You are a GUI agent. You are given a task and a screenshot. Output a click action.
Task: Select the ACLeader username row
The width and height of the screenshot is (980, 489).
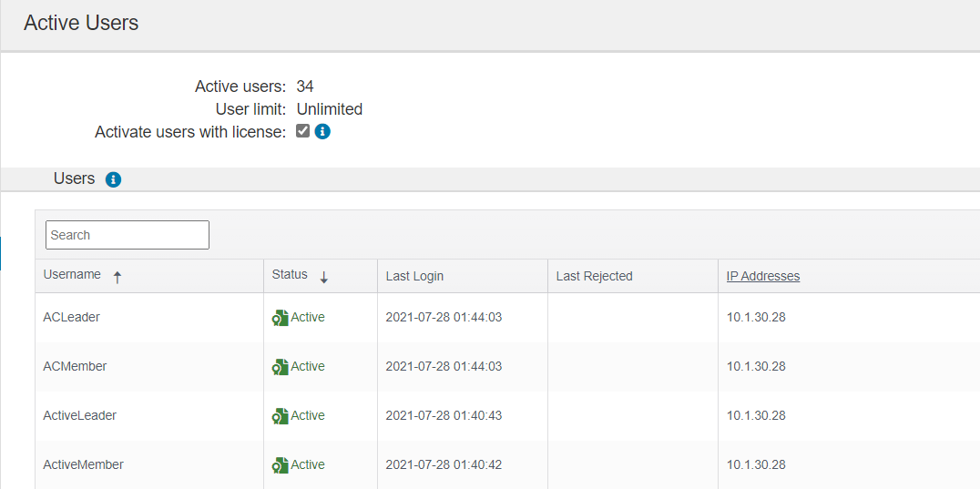tap(507, 317)
